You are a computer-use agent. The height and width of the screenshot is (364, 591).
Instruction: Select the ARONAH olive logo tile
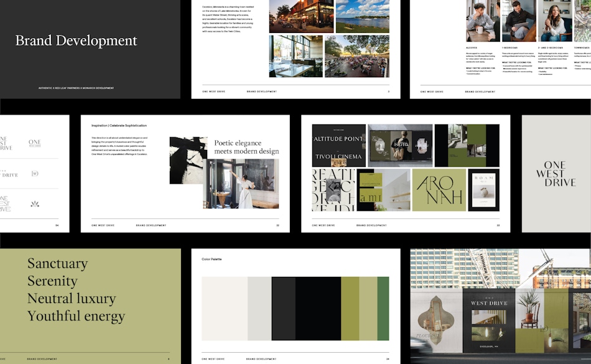(x=439, y=190)
